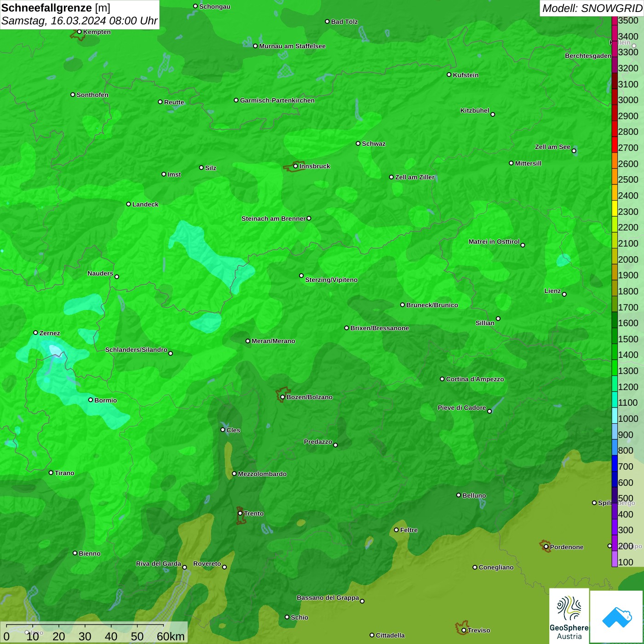The image size is (644, 644).
Task: Click the Pieve di Cadore label
Action: (x=461, y=408)
